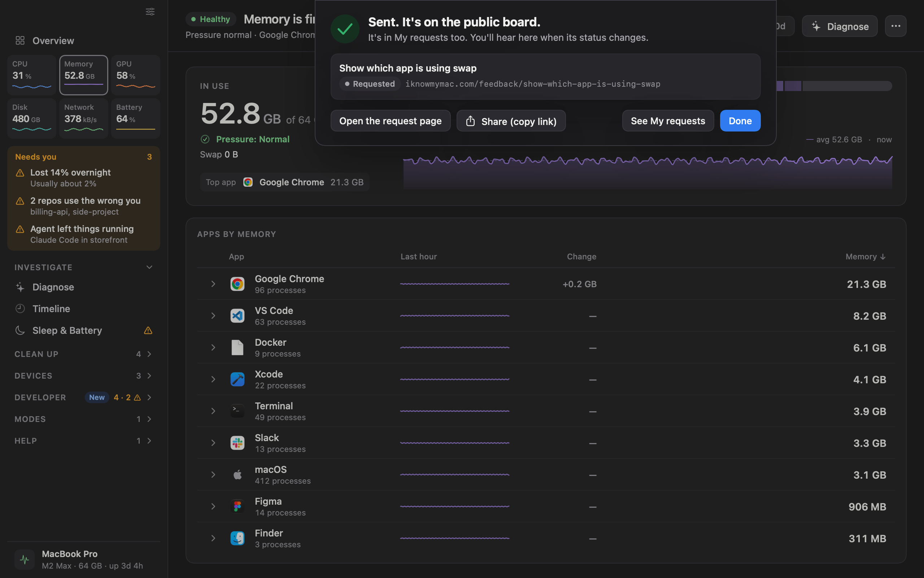Image resolution: width=924 pixels, height=578 pixels.
Task: Open Timeline in the sidebar
Action: click(x=84, y=309)
